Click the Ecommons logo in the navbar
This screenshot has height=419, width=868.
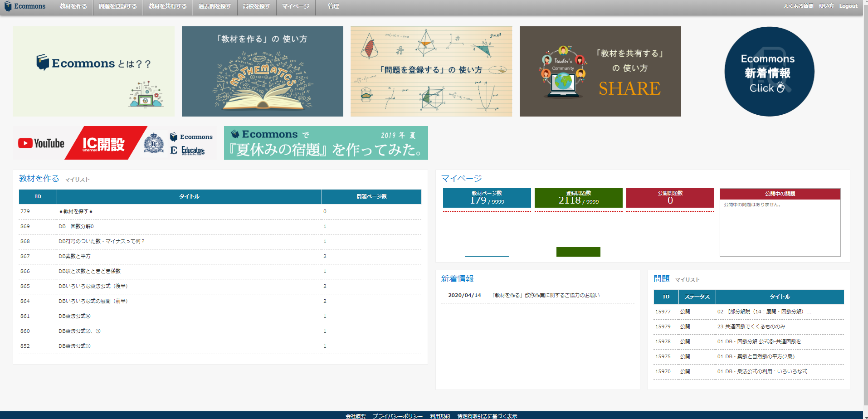pos(25,6)
